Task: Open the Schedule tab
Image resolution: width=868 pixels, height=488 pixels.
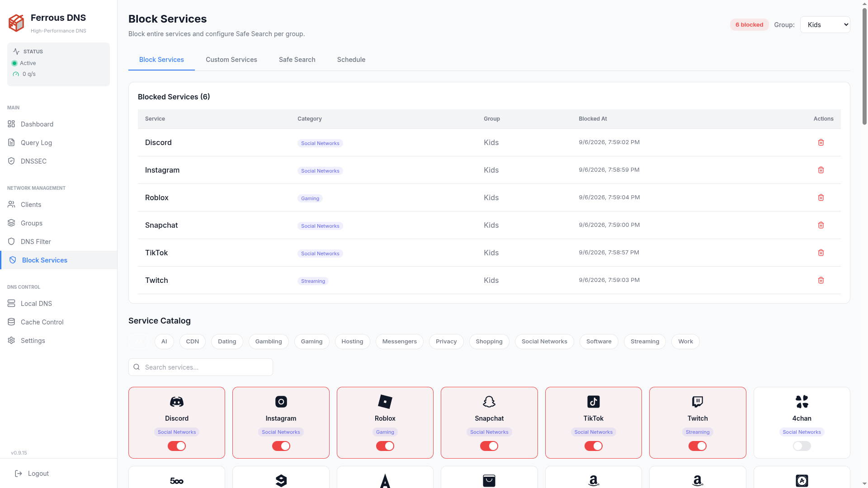Action: [x=351, y=60]
